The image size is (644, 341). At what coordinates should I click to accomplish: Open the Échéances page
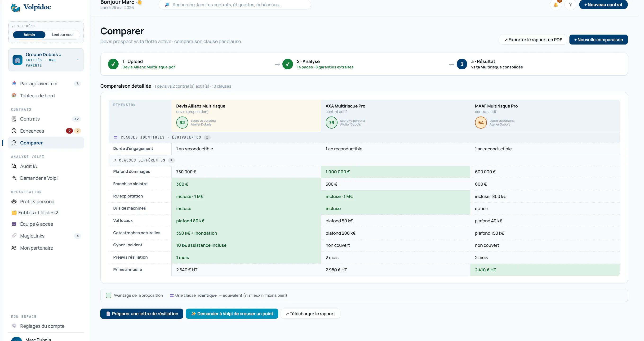(46, 131)
